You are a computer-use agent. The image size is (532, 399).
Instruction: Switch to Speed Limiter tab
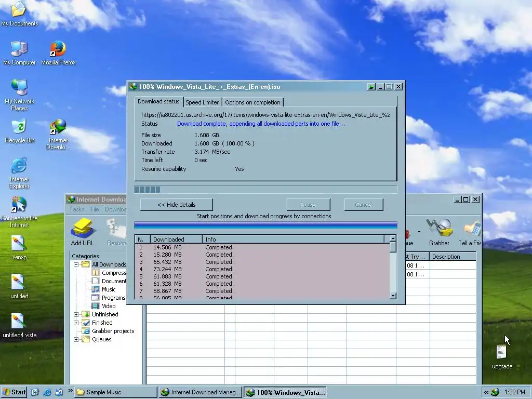tap(202, 102)
